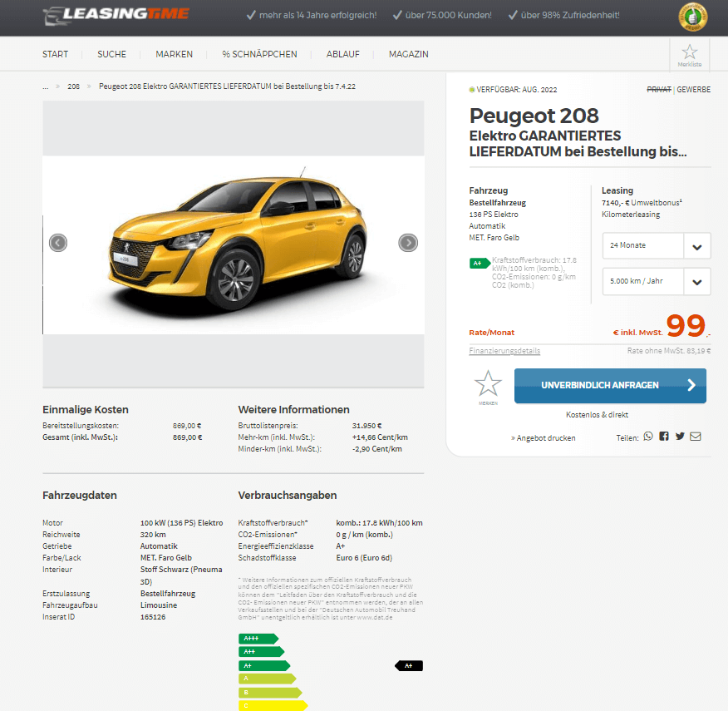Screen dimensions: 728x711
Task: Click the Schadstoffklasse value Euro 6 (Euro 6d)
Action: (364, 558)
